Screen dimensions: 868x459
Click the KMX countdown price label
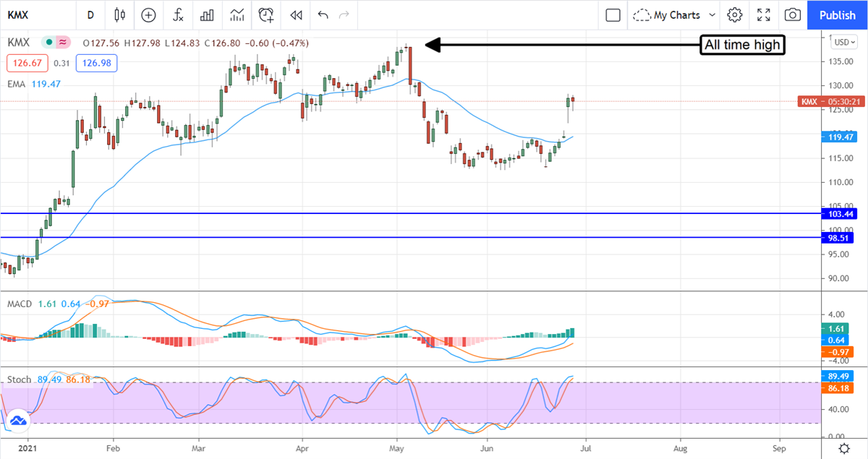click(x=832, y=101)
